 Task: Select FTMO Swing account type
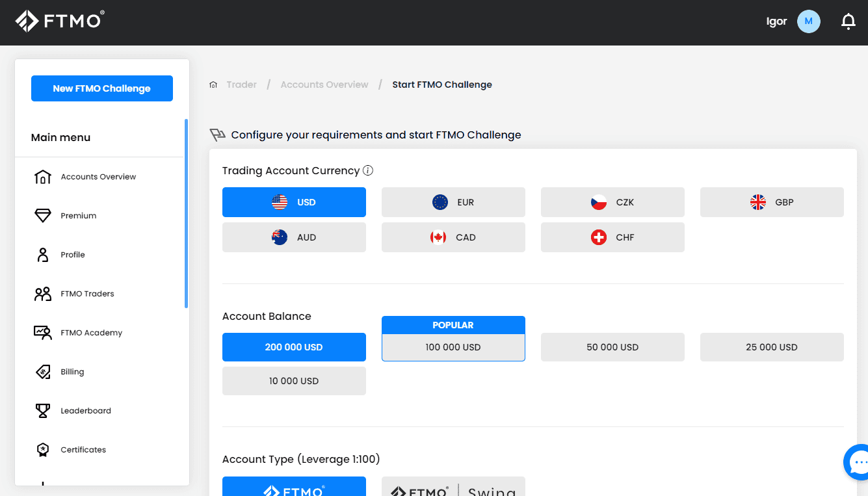tap(453, 486)
